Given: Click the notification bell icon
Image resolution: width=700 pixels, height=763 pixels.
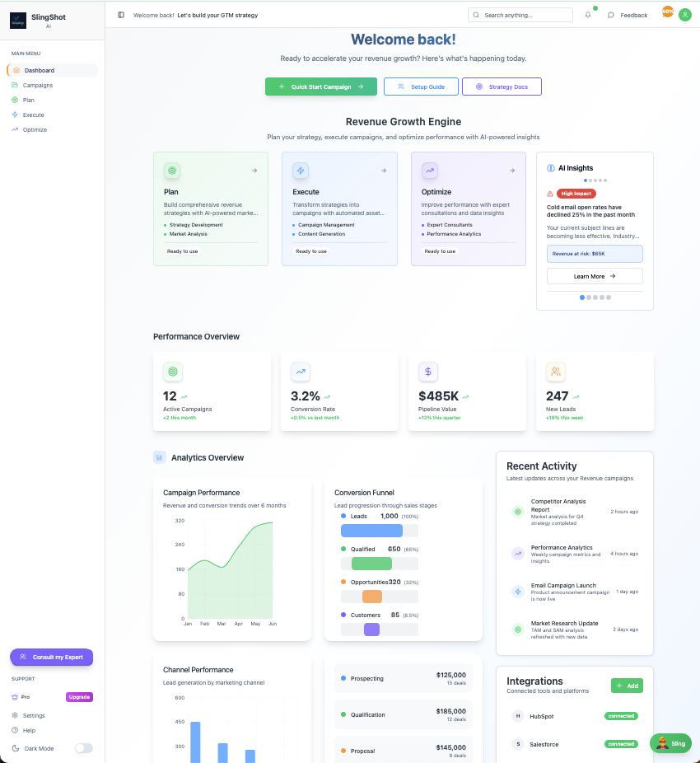Looking at the screenshot, I should pyautogui.click(x=588, y=15).
